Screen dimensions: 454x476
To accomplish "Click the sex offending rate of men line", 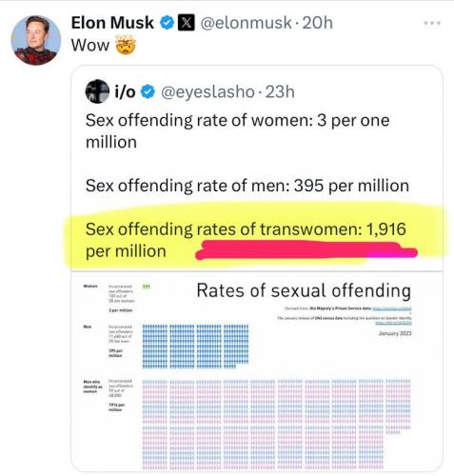I will click(247, 186).
